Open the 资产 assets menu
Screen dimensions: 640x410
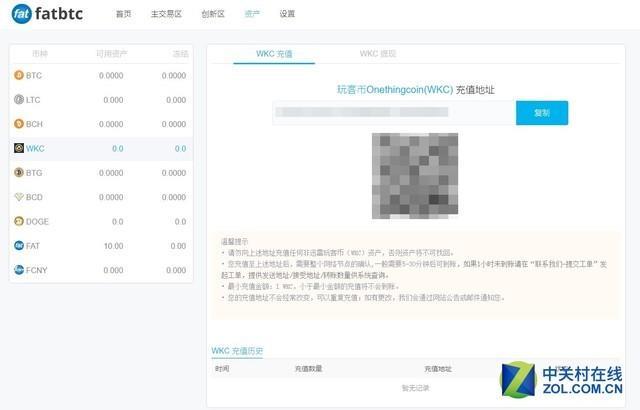point(252,14)
